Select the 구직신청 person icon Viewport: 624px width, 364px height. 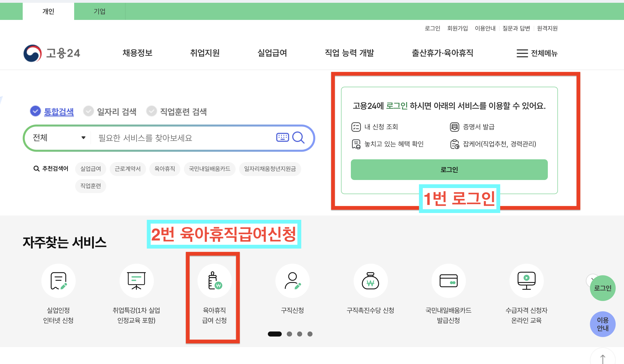click(292, 281)
